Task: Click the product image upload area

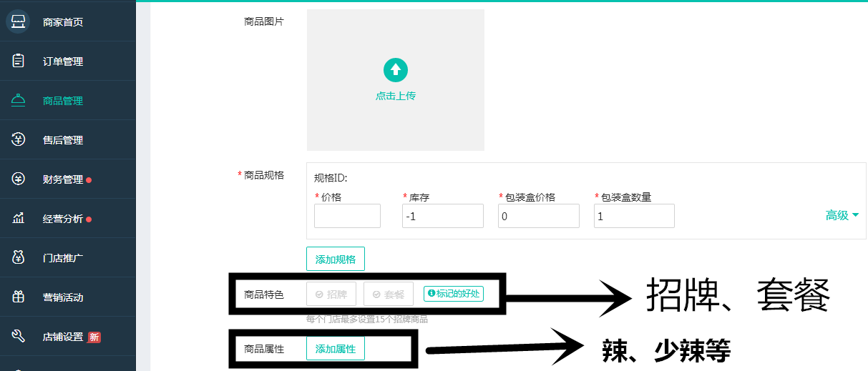Action: pyautogui.click(x=396, y=80)
